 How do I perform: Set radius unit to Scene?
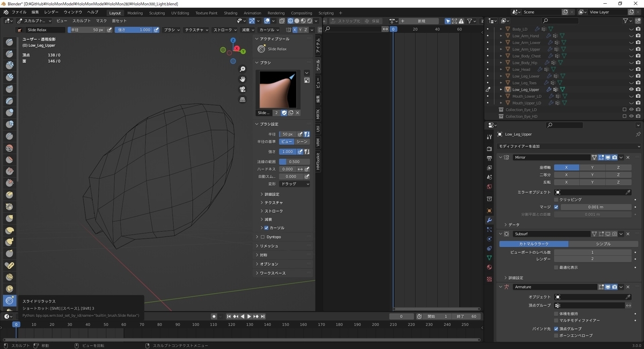pos(302,142)
